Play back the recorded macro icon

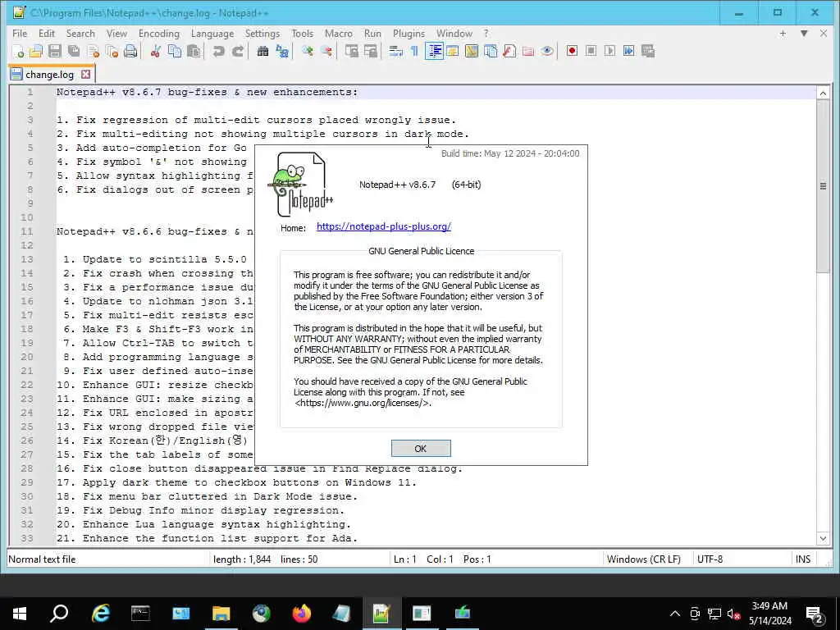pyautogui.click(x=609, y=51)
